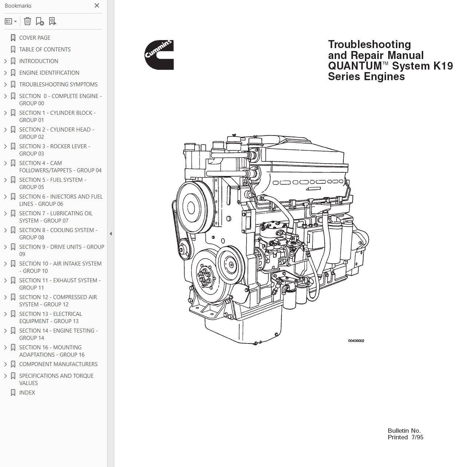The image size is (476, 467).
Task: Expand SECTION 11 - EXHAUST SYSTEM
Action: [5, 280]
